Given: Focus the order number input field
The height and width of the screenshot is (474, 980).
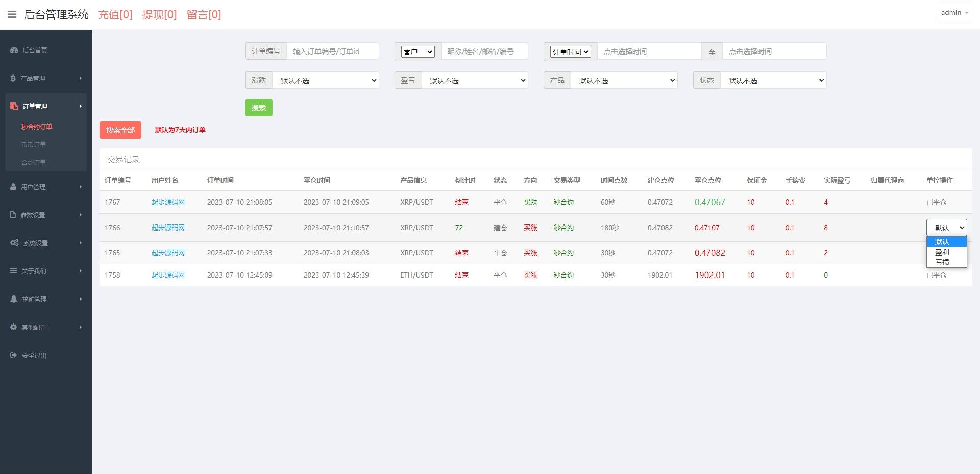Looking at the screenshot, I should (x=332, y=52).
